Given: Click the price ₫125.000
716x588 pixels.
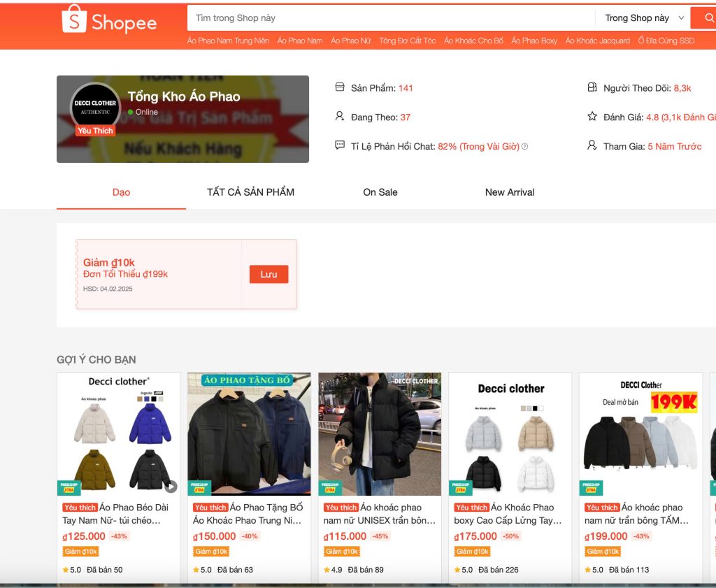Looking at the screenshot, I should coord(84,536).
